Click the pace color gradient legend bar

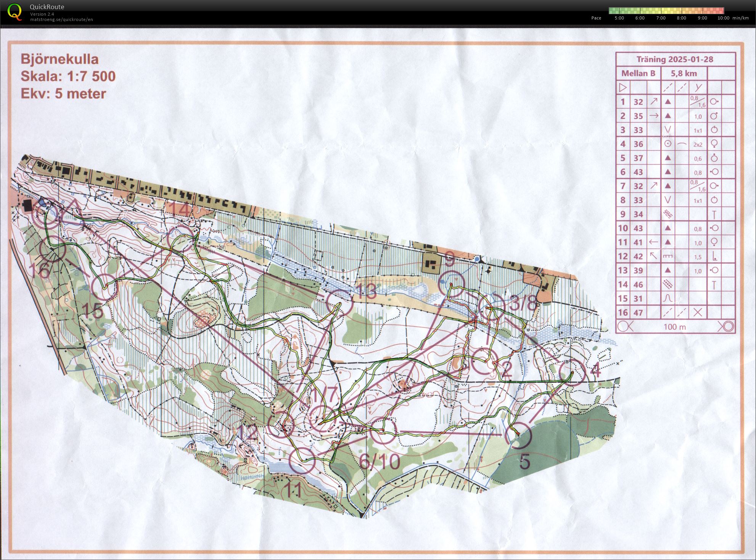[x=666, y=11]
